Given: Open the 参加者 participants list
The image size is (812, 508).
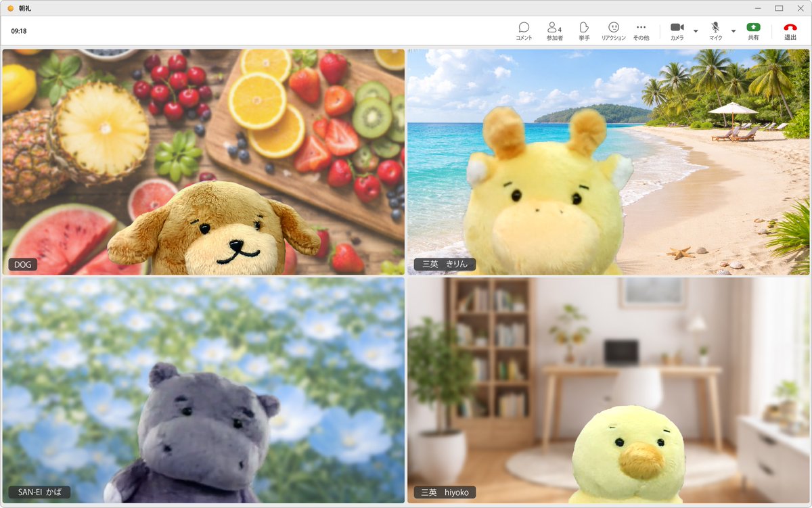Looking at the screenshot, I should tap(554, 31).
